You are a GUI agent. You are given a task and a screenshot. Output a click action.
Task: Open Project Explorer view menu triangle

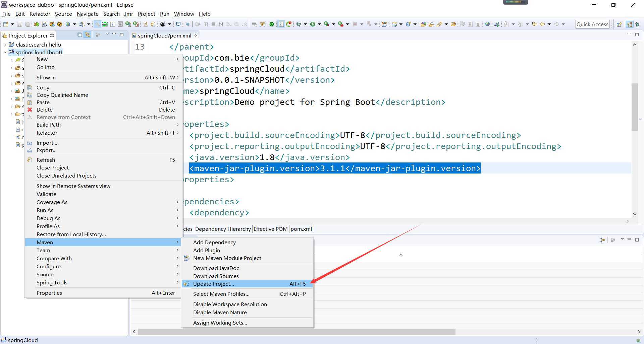(x=107, y=34)
